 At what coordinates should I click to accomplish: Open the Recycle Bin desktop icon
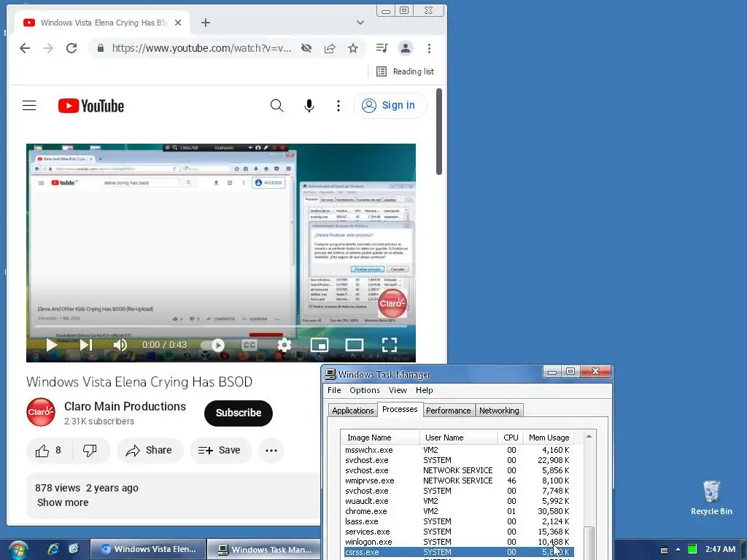tap(711, 497)
